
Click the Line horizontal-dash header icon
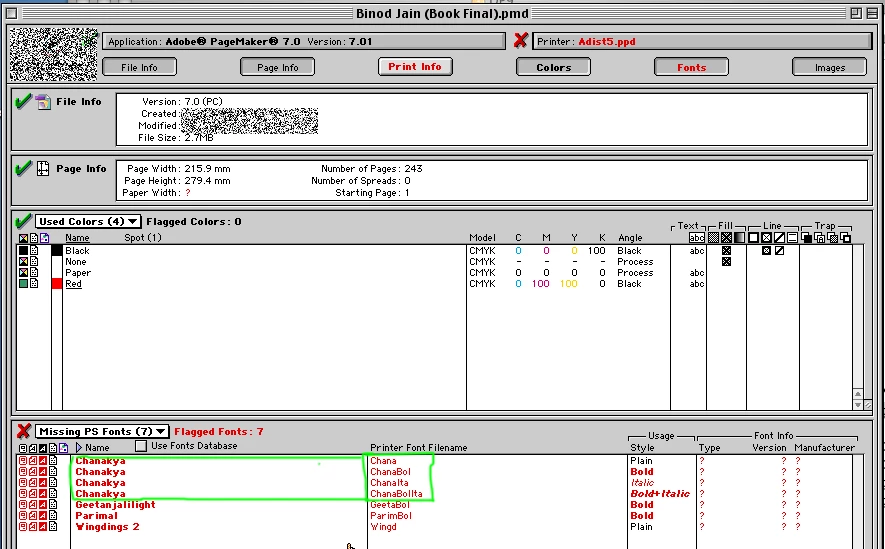click(792, 238)
